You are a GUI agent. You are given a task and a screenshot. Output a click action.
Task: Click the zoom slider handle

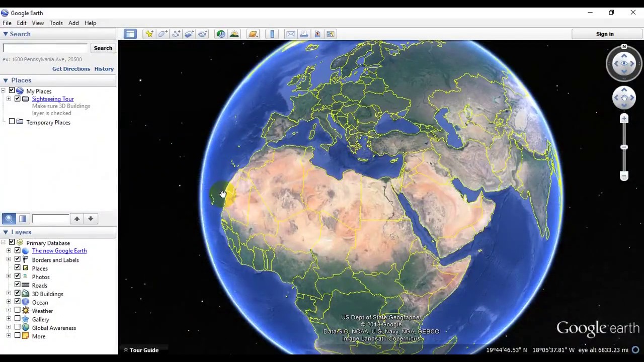point(624,147)
